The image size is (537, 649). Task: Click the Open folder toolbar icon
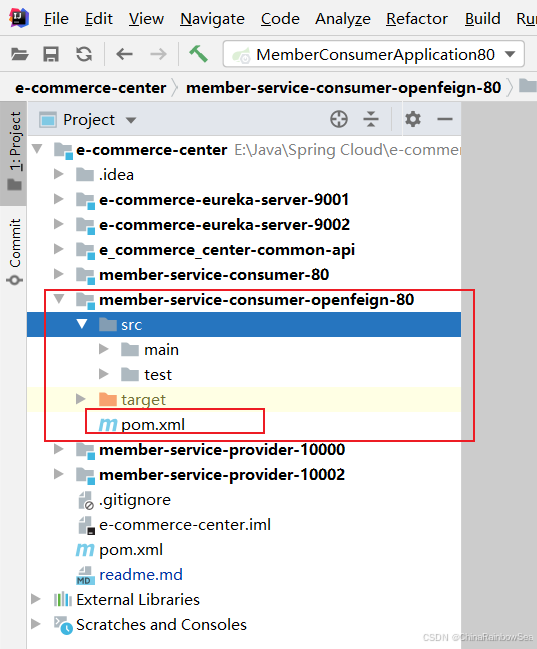pyautogui.click(x=19, y=54)
